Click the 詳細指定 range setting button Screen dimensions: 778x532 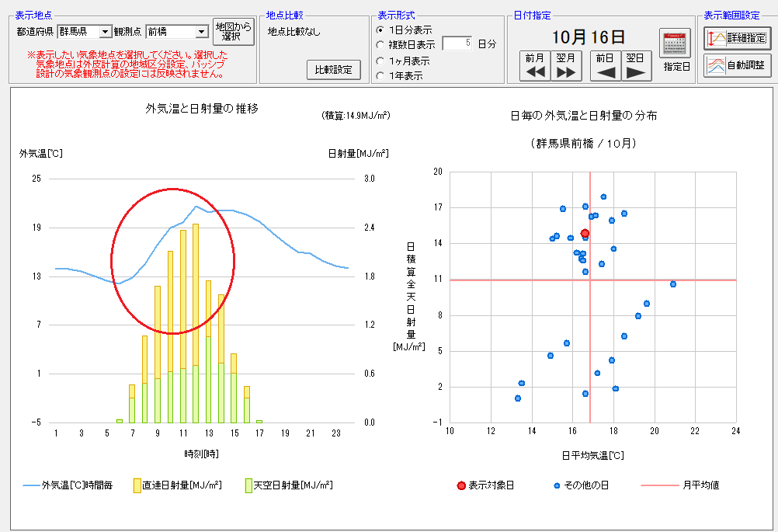[737, 37]
